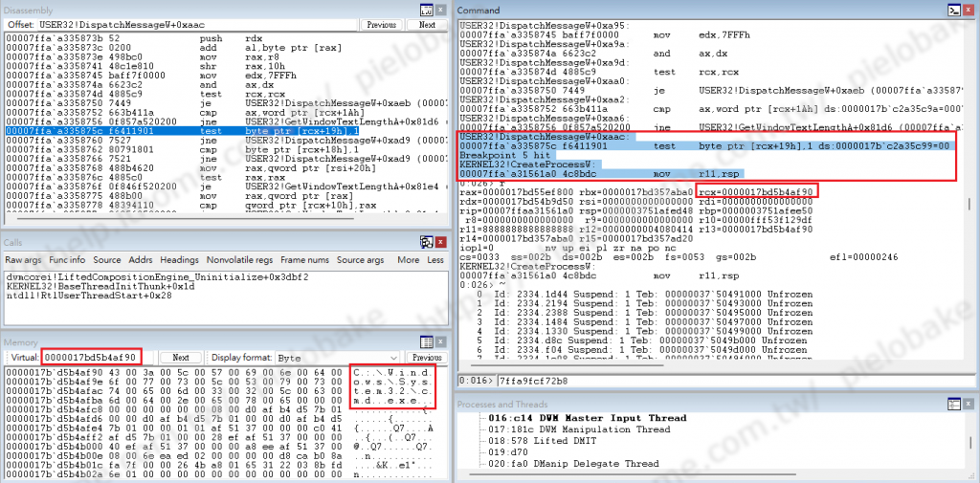
Task: Click the Disassembly Offset input field
Action: pyautogui.click(x=196, y=25)
